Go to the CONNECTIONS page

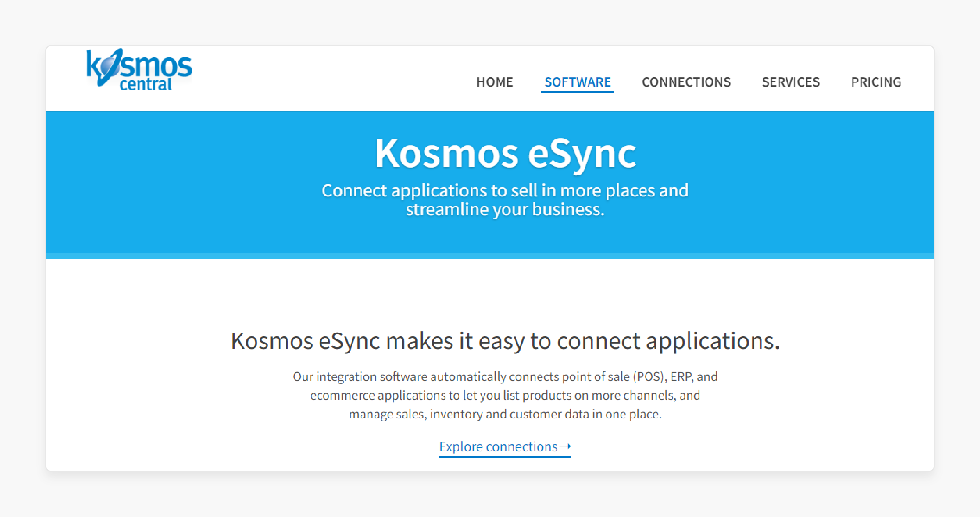[686, 82]
